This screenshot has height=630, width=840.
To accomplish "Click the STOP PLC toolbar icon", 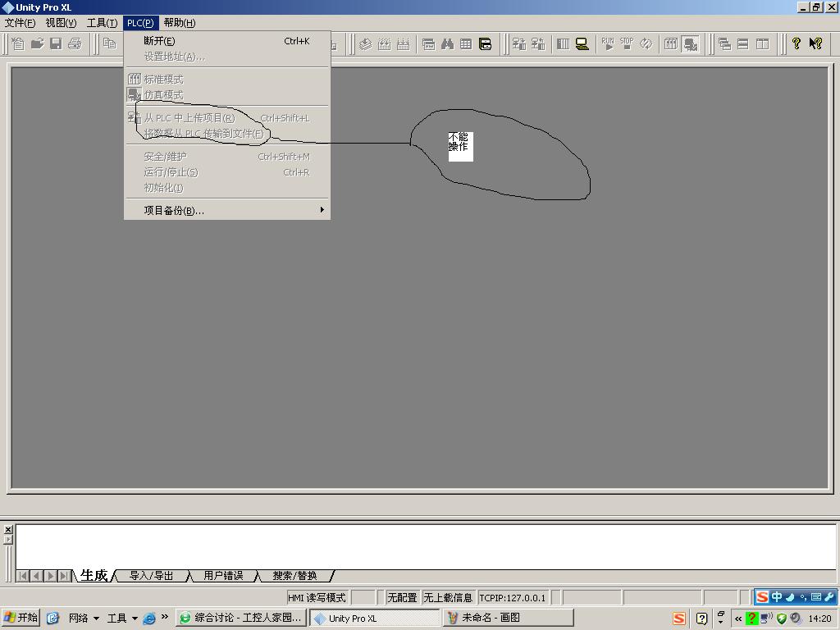I will tap(627, 43).
